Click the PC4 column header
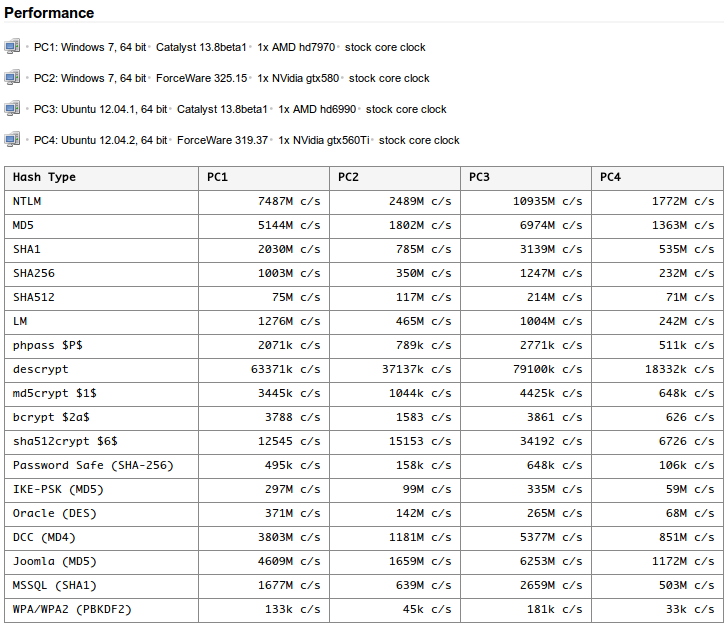This screenshot has height=627, width=728. pyautogui.click(x=610, y=177)
